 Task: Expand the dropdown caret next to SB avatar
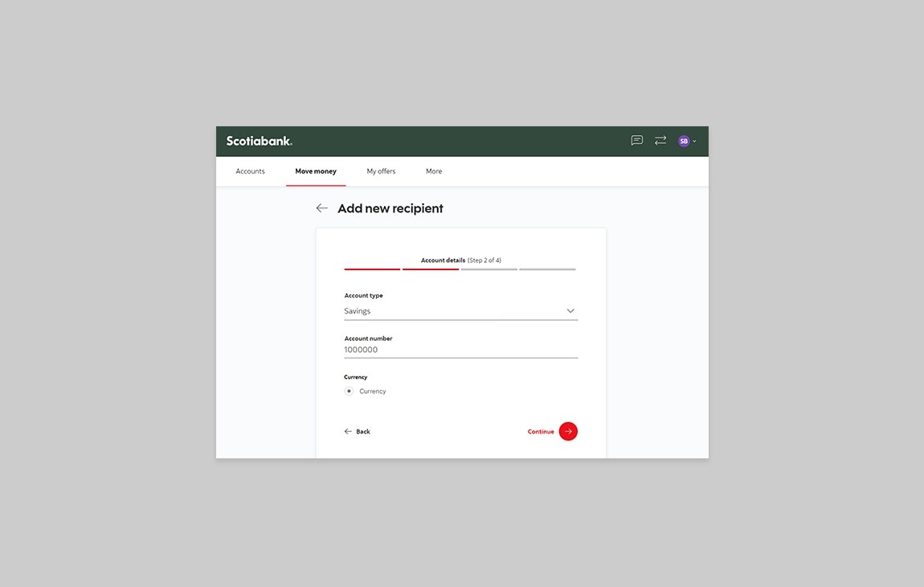[x=694, y=141]
